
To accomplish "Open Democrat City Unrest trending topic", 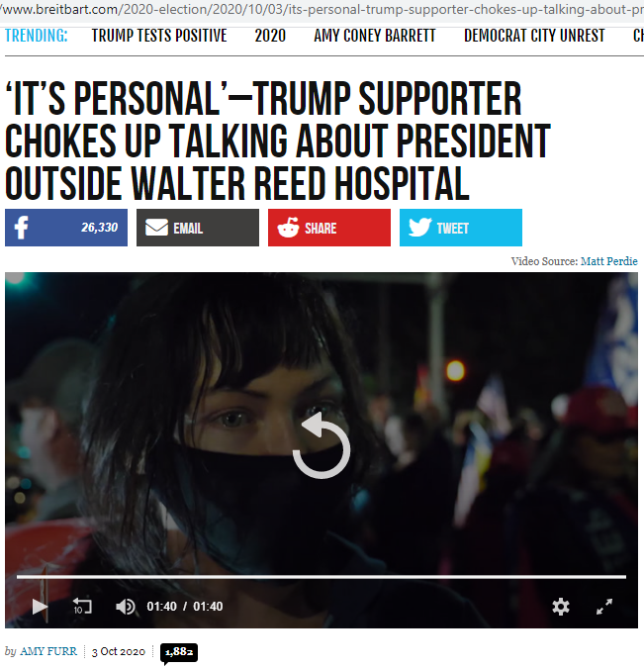I will coord(534,36).
